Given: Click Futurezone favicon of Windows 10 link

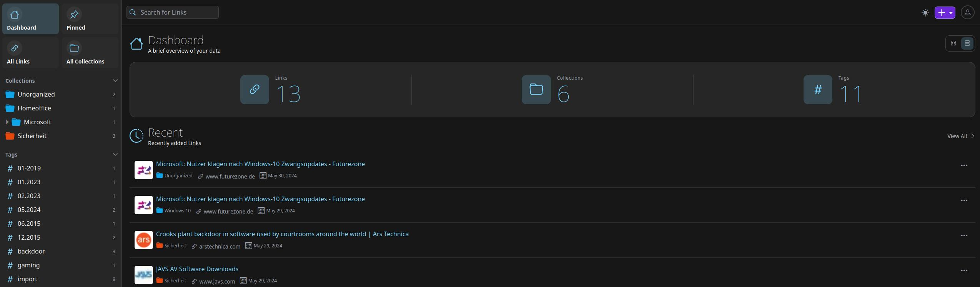Looking at the screenshot, I should click(x=144, y=205).
